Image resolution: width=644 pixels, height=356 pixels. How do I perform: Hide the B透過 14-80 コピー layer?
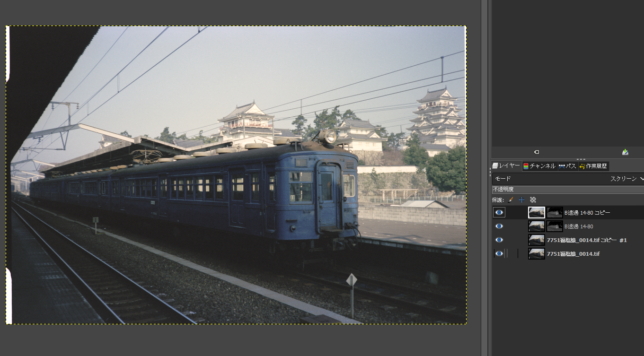pos(499,213)
